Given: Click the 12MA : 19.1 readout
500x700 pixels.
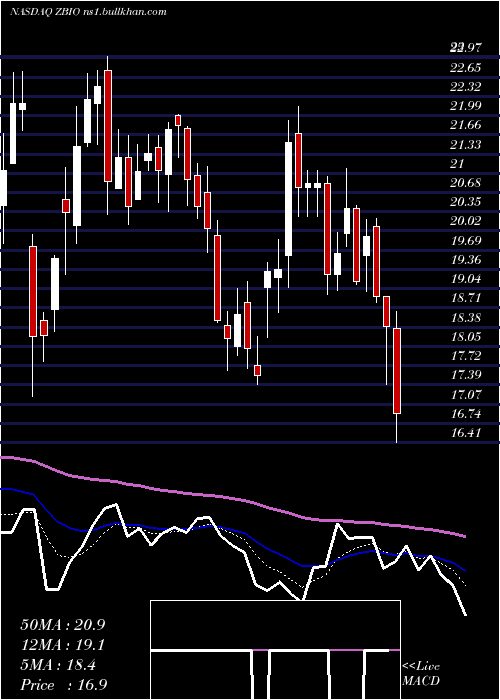Looking at the screenshot, I should (63, 645).
